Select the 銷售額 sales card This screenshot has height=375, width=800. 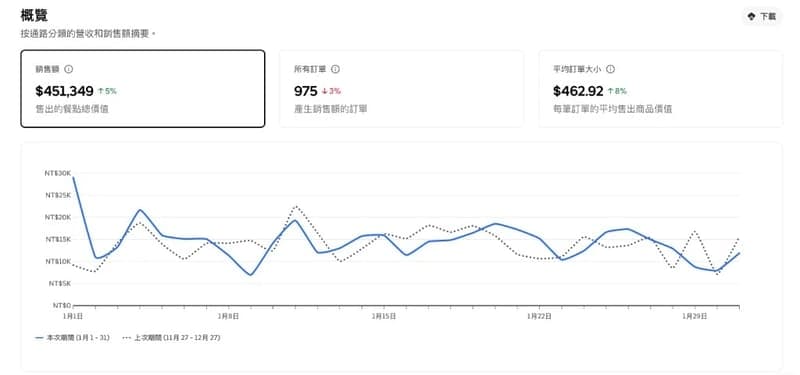tap(143, 89)
